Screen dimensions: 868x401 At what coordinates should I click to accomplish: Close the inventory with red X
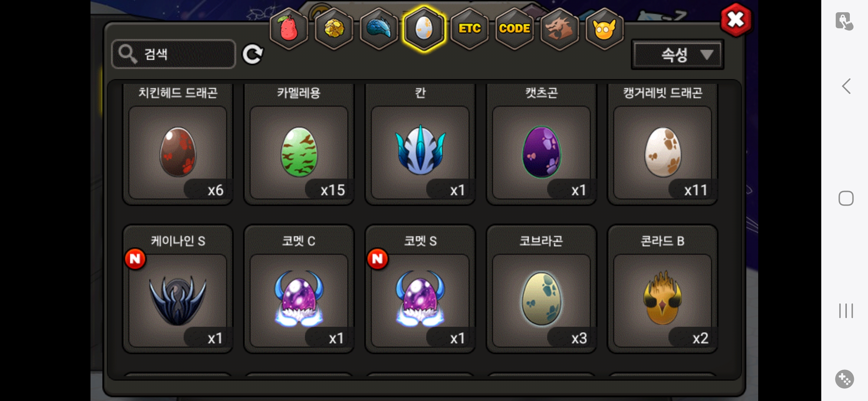pyautogui.click(x=736, y=20)
